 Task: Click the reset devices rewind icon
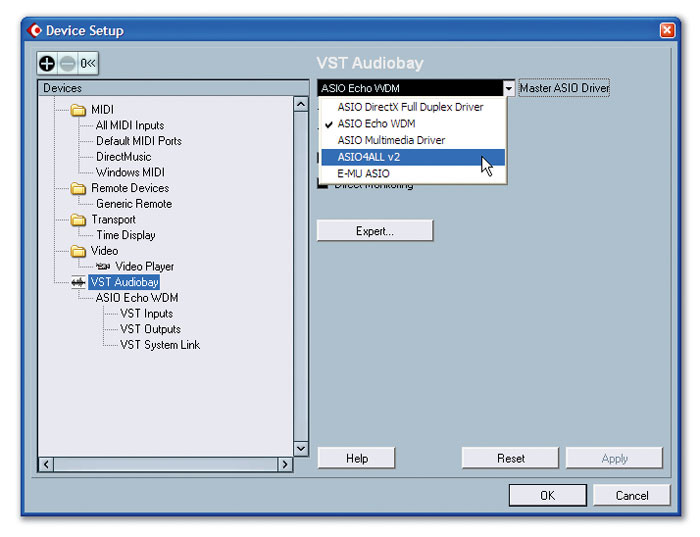pyautogui.click(x=88, y=63)
